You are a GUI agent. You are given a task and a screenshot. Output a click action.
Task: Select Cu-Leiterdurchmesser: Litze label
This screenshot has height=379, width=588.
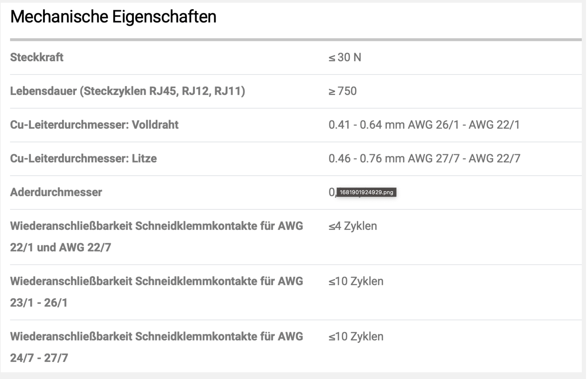(83, 159)
